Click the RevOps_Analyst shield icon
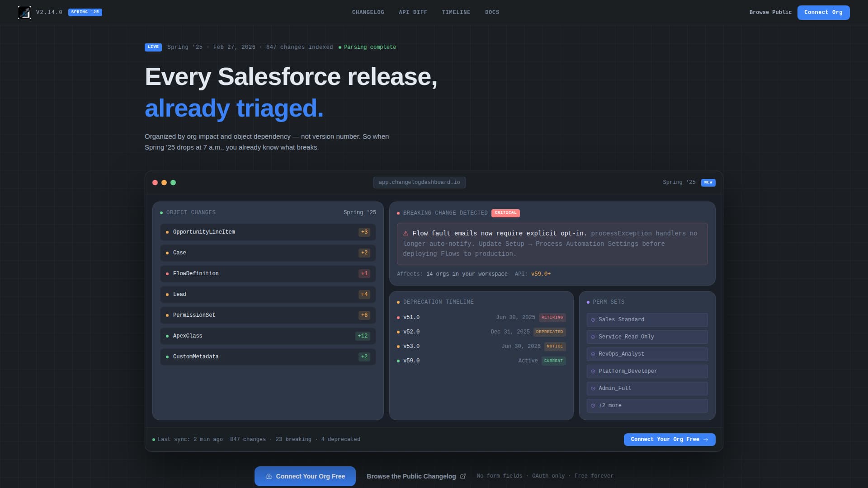 click(593, 354)
